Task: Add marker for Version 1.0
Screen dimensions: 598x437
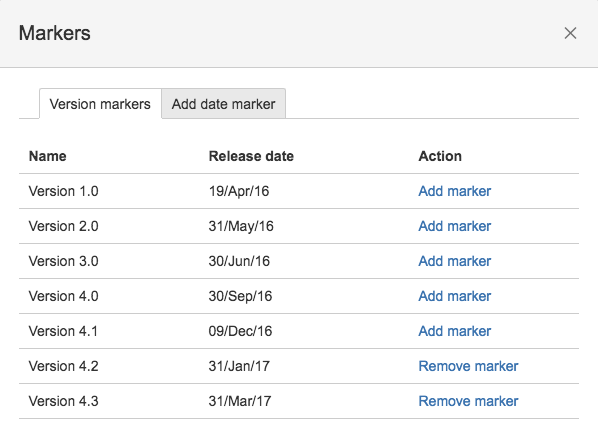Action: click(455, 191)
